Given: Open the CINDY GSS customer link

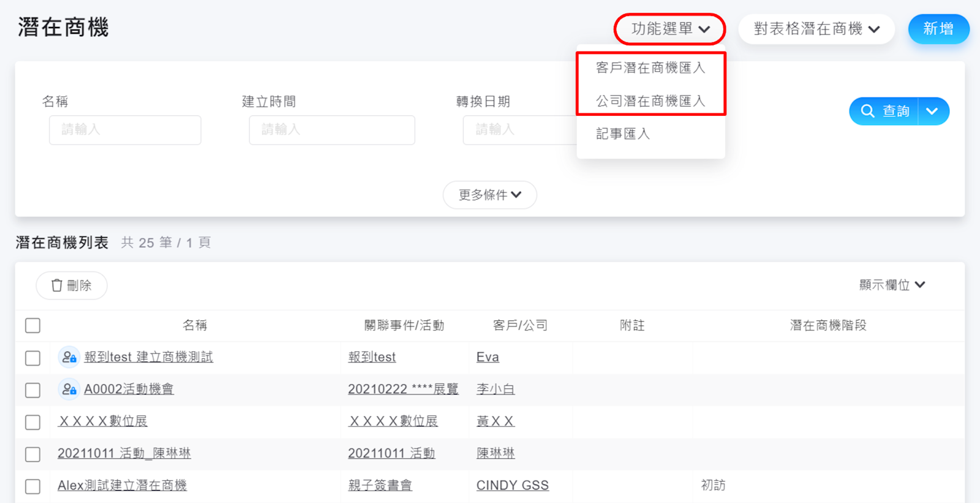Looking at the screenshot, I should tap(512, 485).
